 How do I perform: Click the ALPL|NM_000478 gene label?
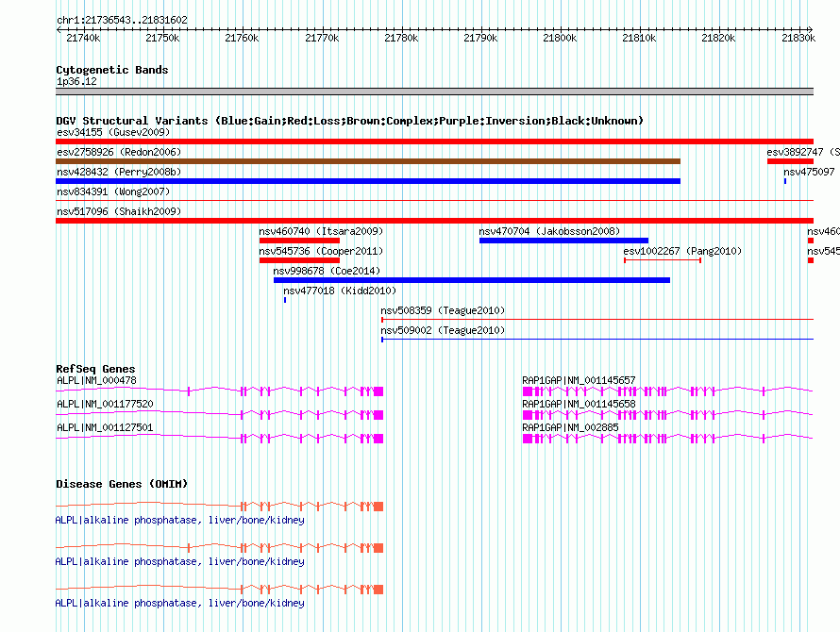coord(96,380)
